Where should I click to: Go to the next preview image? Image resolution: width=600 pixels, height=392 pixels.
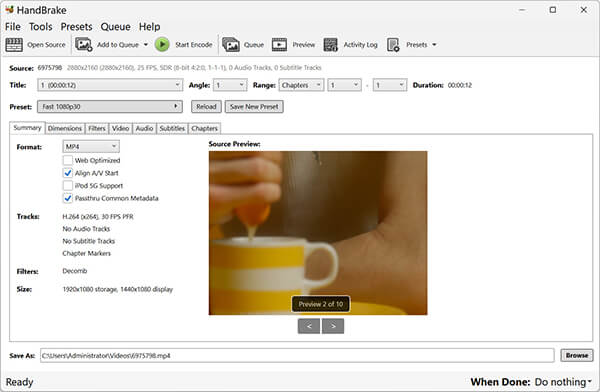click(x=333, y=326)
